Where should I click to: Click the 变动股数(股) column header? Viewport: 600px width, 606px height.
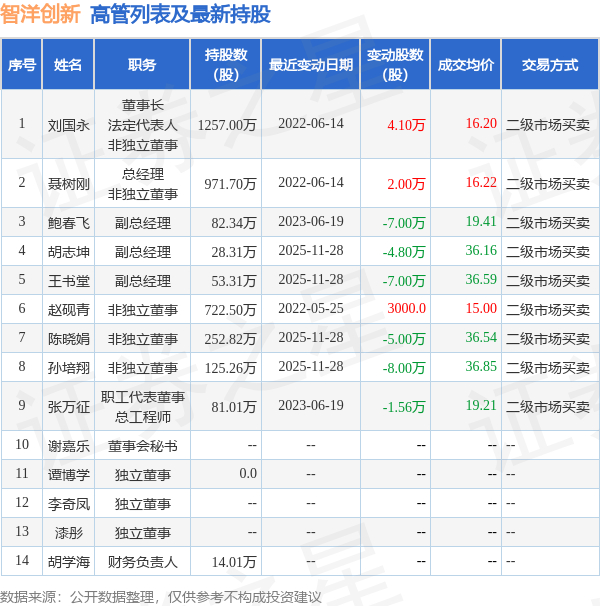tap(395, 65)
